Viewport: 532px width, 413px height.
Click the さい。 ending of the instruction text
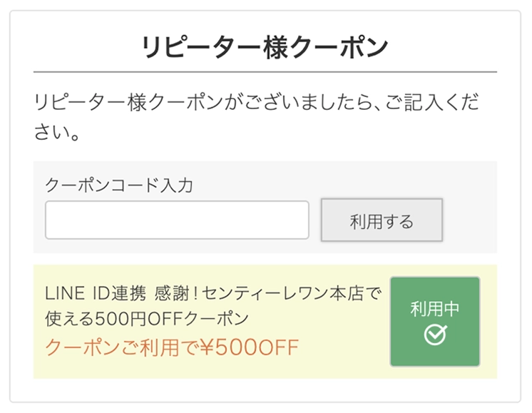tap(57, 132)
